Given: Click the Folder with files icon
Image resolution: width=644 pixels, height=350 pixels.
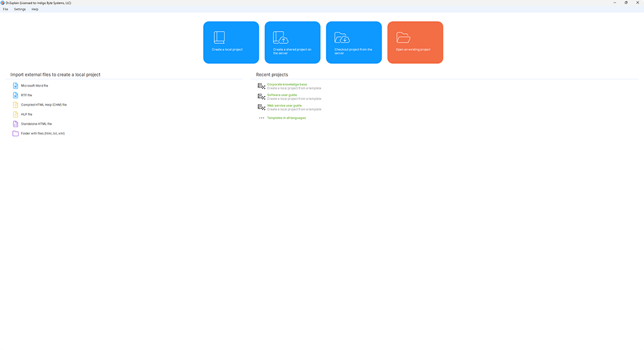Looking at the screenshot, I should 16,133.
